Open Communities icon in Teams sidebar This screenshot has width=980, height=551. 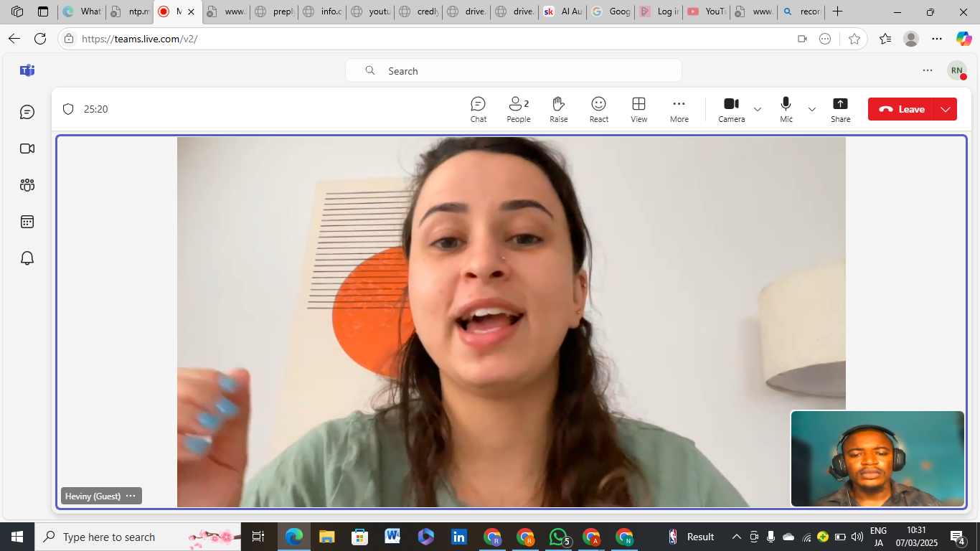27,185
